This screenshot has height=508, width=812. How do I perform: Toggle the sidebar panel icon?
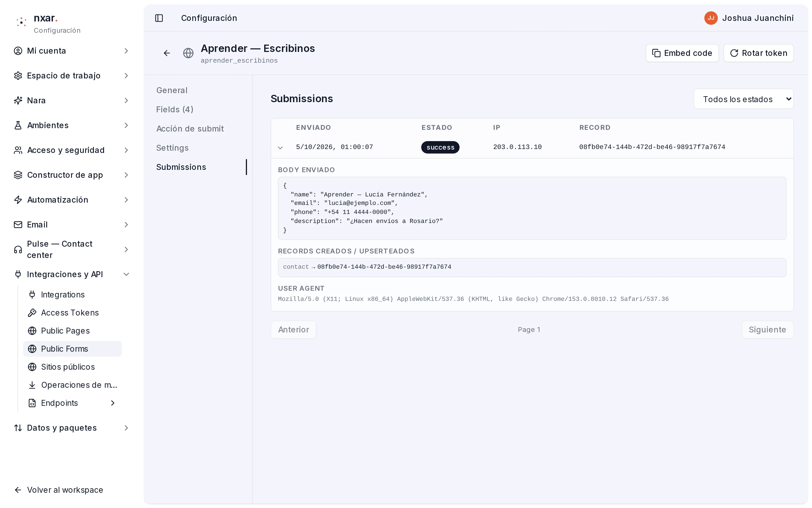(159, 18)
